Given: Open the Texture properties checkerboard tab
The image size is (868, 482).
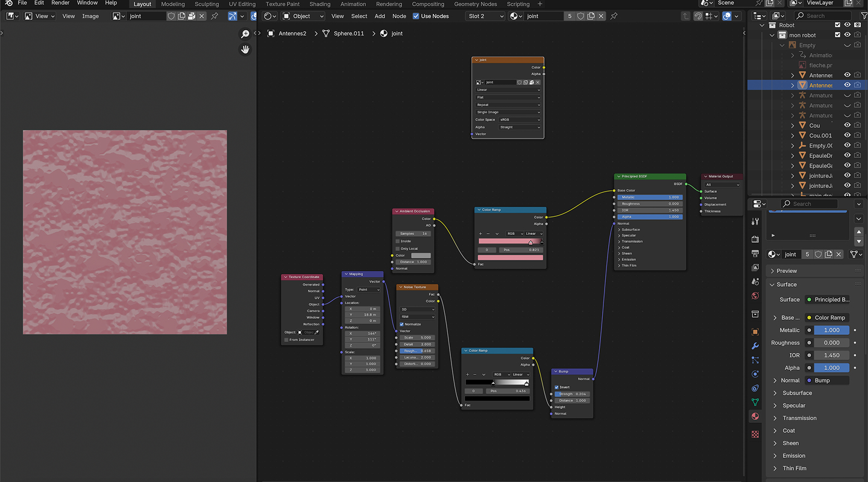Looking at the screenshot, I should [755, 434].
